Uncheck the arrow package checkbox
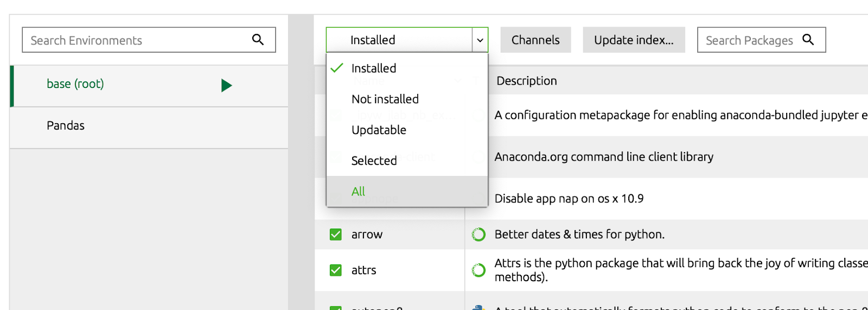The width and height of the screenshot is (868, 310). pyautogui.click(x=336, y=235)
